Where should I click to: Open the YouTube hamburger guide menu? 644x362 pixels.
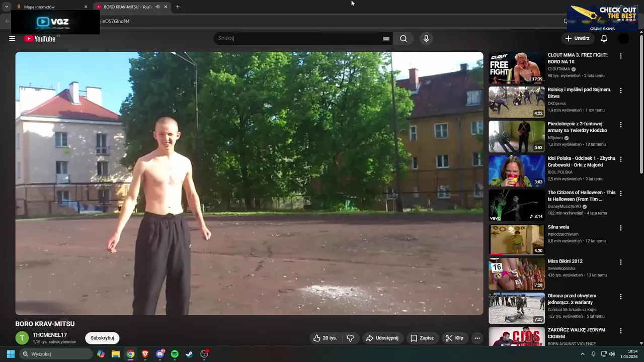(x=12, y=39)
